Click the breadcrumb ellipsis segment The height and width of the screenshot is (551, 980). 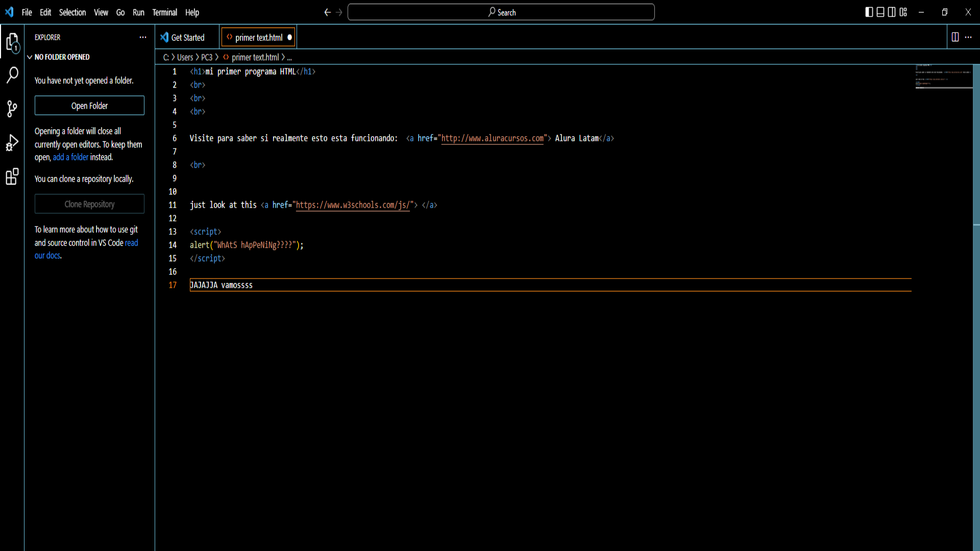click(289, 58)
